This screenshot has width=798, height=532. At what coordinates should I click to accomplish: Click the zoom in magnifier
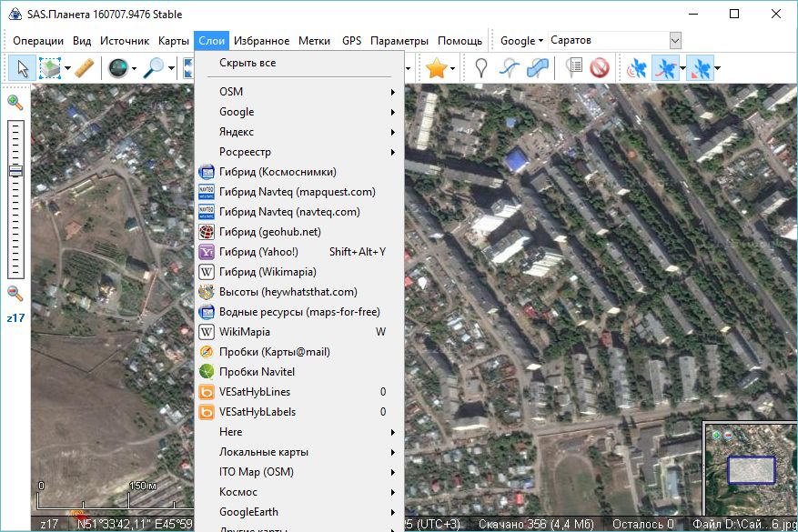[15, 103]
